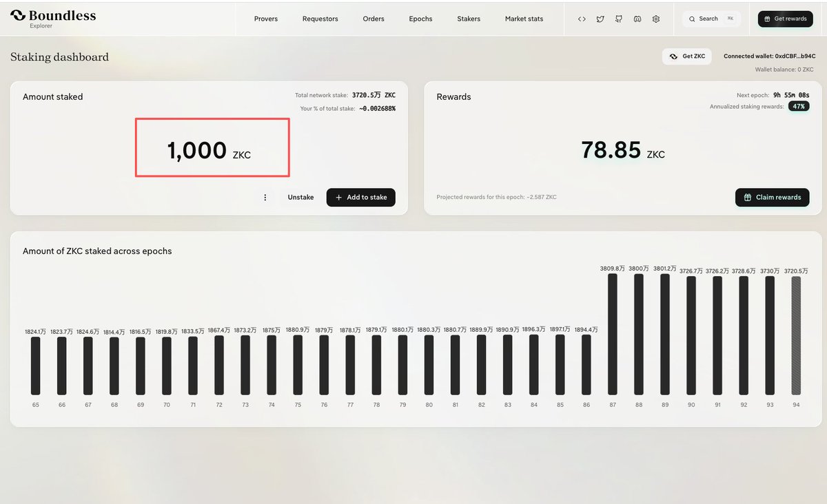The width and height of the screenshot is (827, 504).
Task: Click the 78.85 ZKC rewards amount
Action: coord(623,150)
